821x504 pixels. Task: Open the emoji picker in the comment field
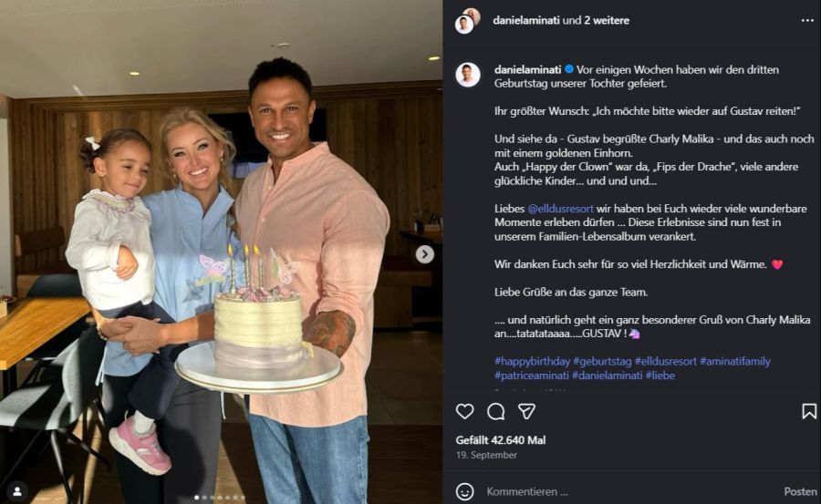coord(465,491)
